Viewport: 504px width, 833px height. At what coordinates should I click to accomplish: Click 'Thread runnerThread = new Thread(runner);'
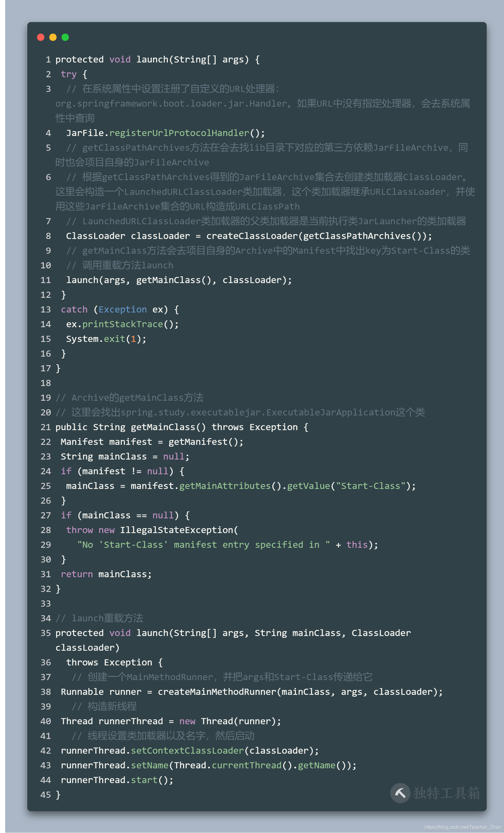171,721
